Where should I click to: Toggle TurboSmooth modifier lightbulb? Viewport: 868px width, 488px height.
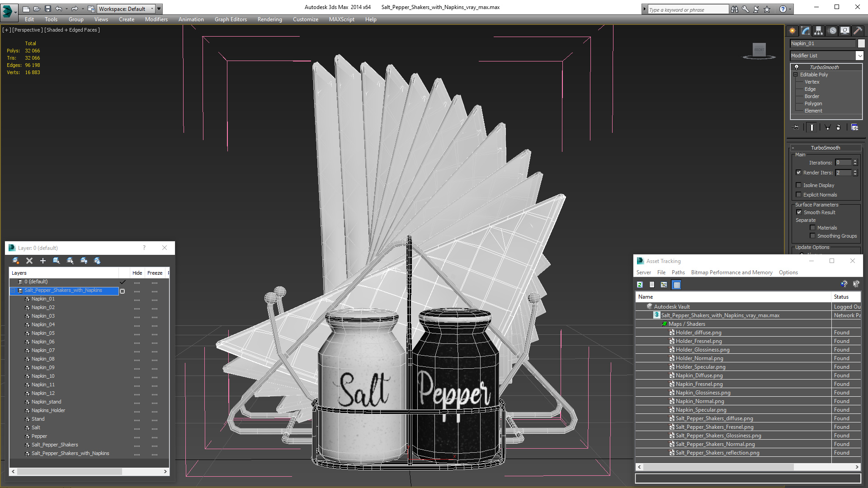pos(797,67)
